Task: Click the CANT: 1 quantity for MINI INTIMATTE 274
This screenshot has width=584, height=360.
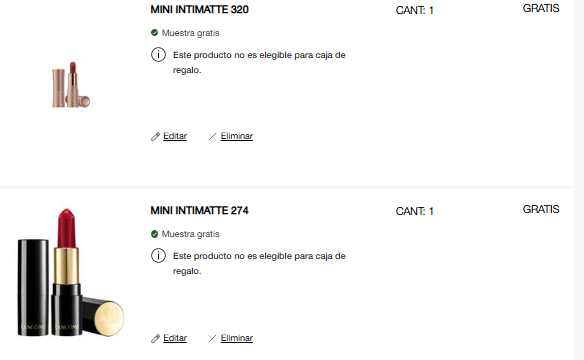Action: tap(415, 211)
